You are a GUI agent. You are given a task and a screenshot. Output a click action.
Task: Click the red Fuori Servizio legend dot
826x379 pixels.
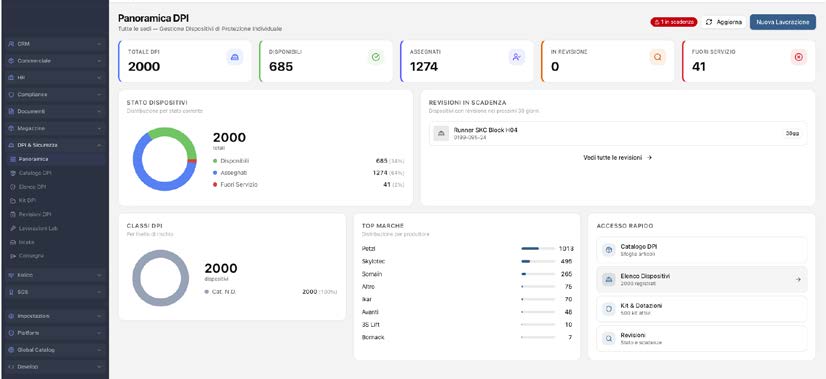tap(215, 185)
